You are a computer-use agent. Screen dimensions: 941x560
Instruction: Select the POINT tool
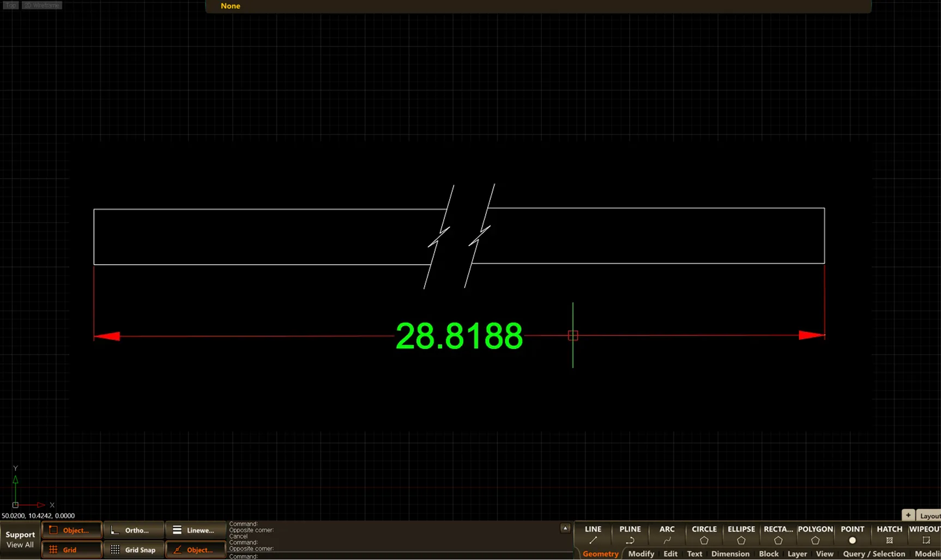coord(852,534)
